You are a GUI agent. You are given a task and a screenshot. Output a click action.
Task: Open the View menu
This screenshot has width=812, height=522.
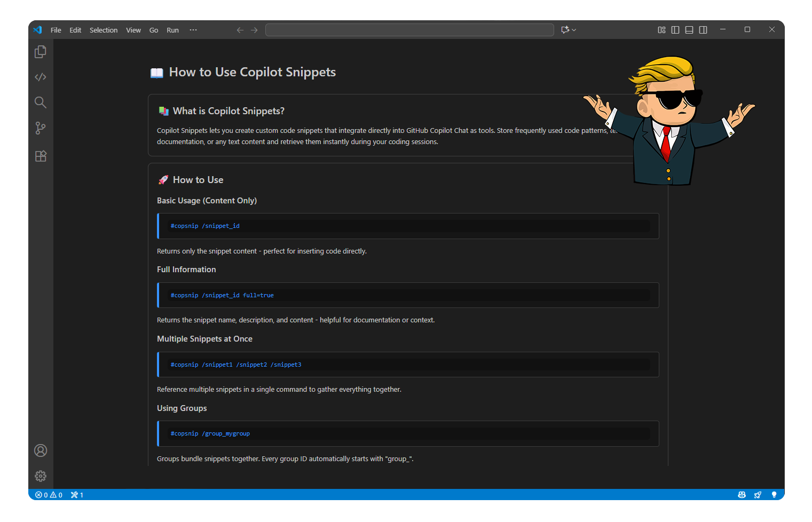pyautogui.click(x=133, y=30)
